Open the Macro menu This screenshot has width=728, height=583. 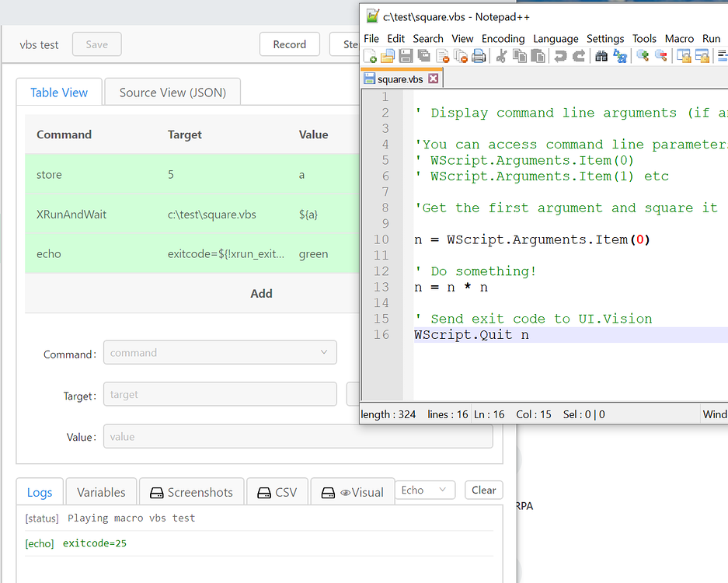(679, 38)
